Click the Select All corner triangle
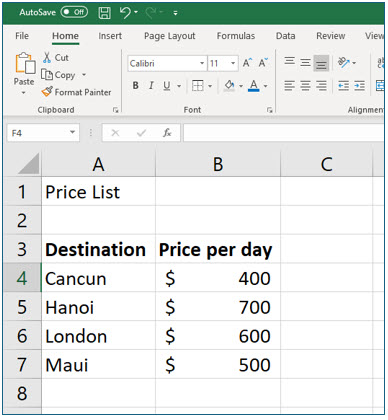The width and height of the screenshot is (388, 420). click(x=28, y=164)
